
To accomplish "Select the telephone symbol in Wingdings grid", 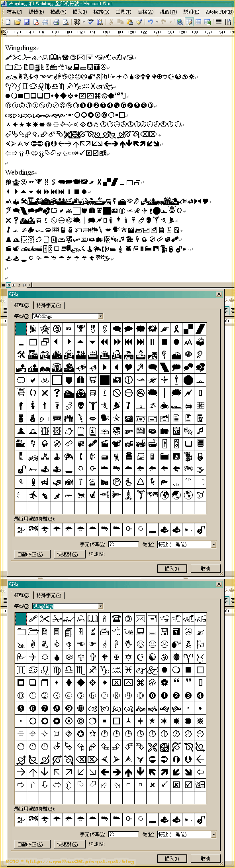I will pyautogui.click(x=117, y=619).
